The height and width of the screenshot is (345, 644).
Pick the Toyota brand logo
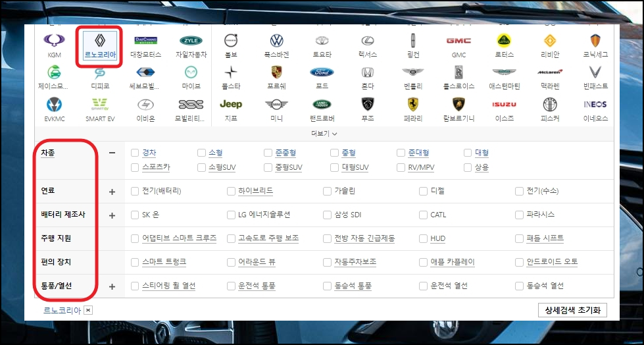coord(322,40)
